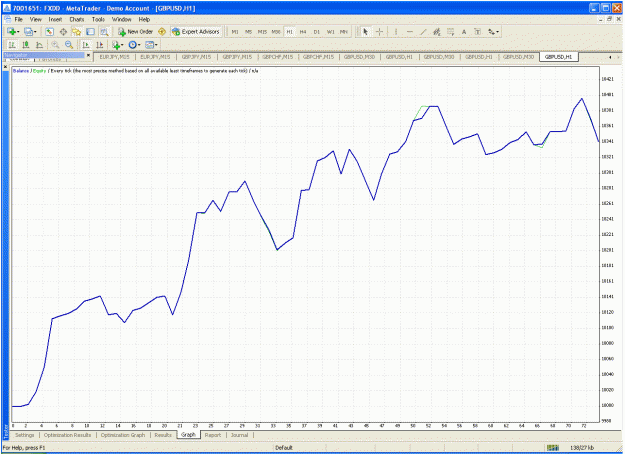Screen dimensions: 625x454
Task: Open the Help menu
Action: pyautogui.click(x=144, y=19)
